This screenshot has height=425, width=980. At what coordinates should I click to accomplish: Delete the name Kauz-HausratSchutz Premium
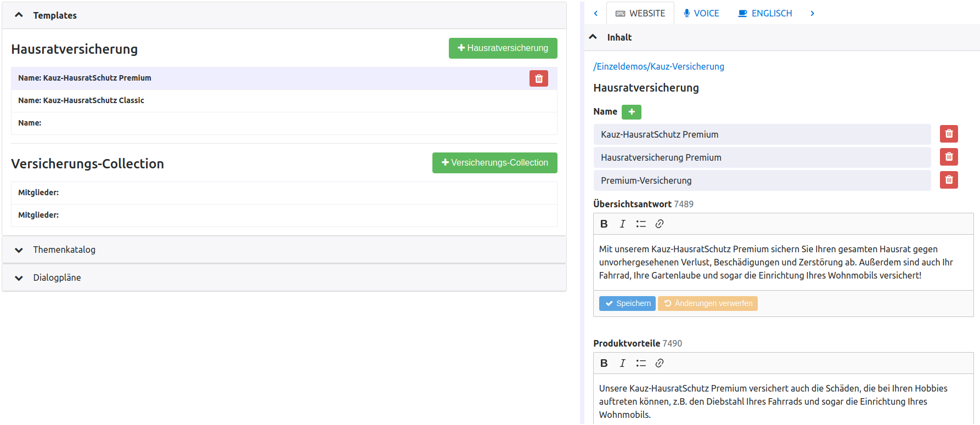[949, 134]
